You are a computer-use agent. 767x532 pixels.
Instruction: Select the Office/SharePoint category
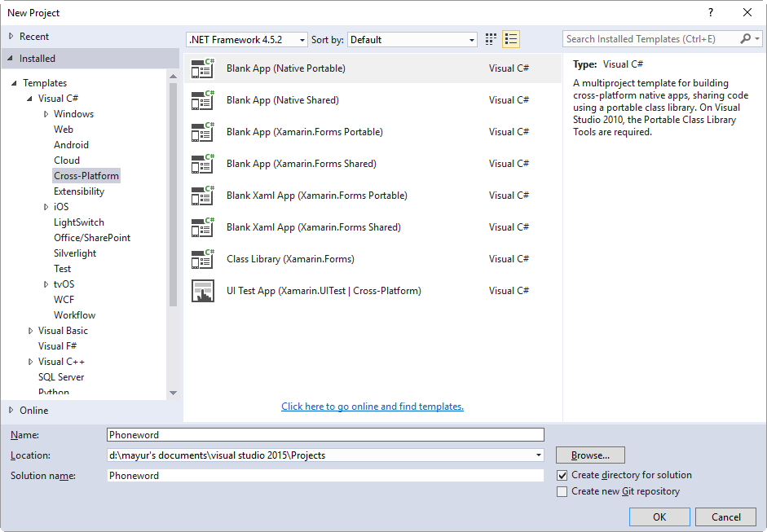[x=92, y=238]
